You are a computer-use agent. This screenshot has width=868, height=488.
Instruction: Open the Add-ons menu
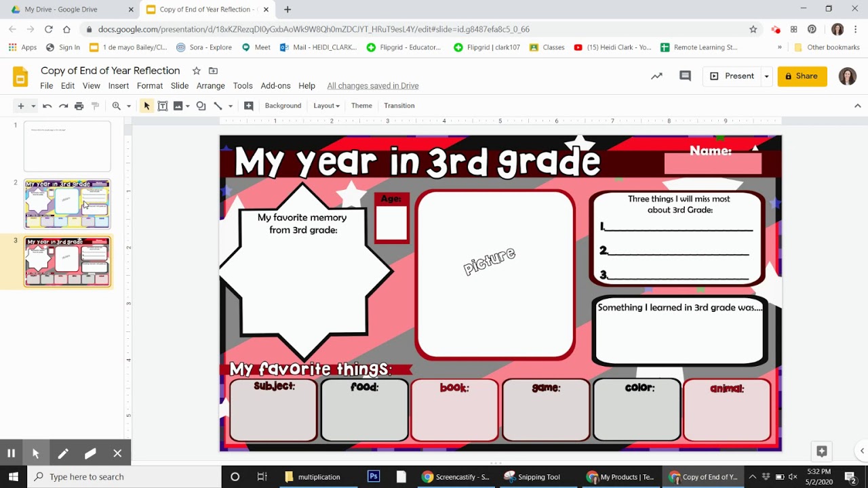[x=275, y=86]
